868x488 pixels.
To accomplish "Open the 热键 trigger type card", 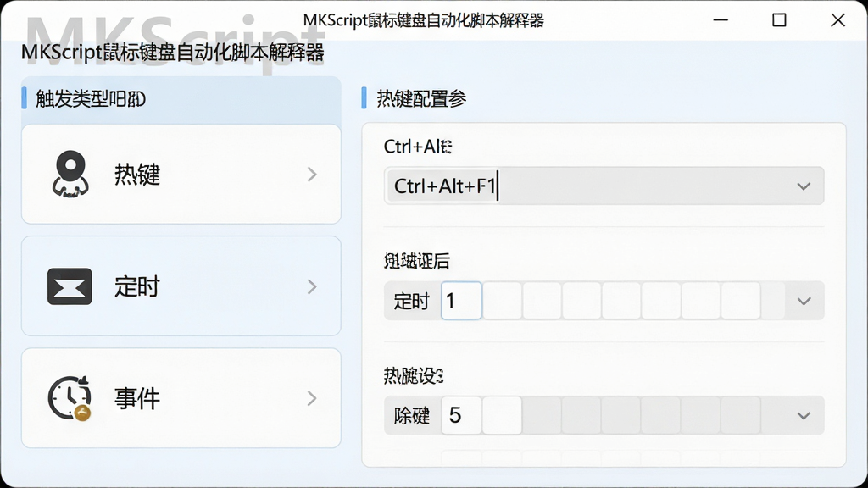I will [181, 175].
